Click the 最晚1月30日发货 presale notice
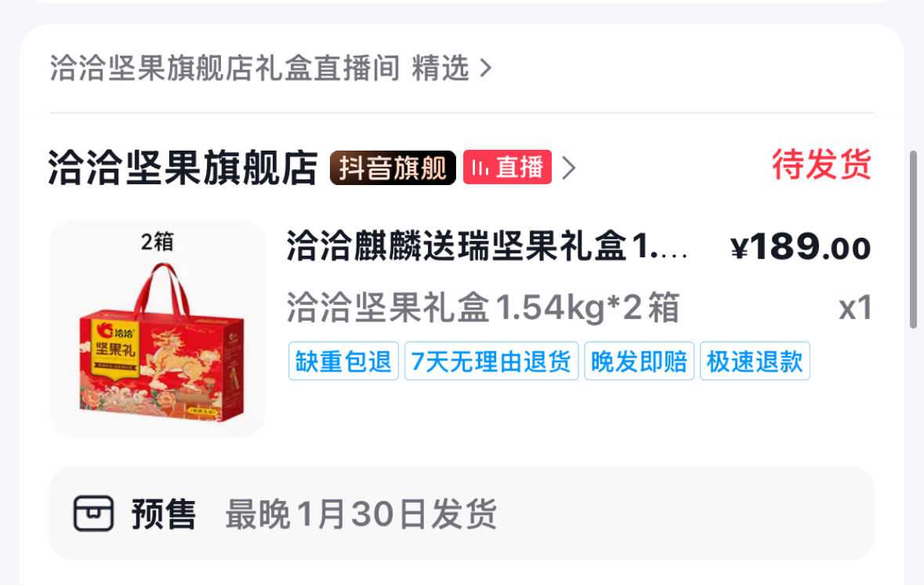The height and width of the screenshot is (585, 924). coord(361,514)
